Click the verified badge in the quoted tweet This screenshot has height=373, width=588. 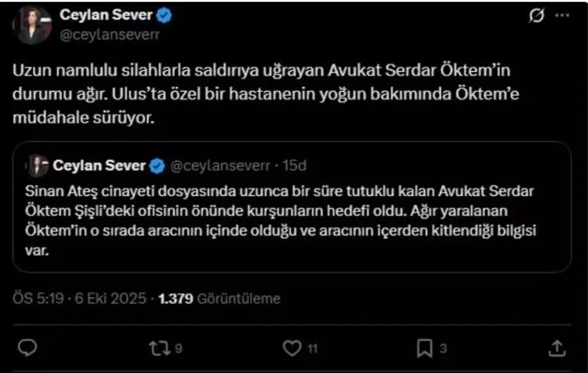coord(157,166)
